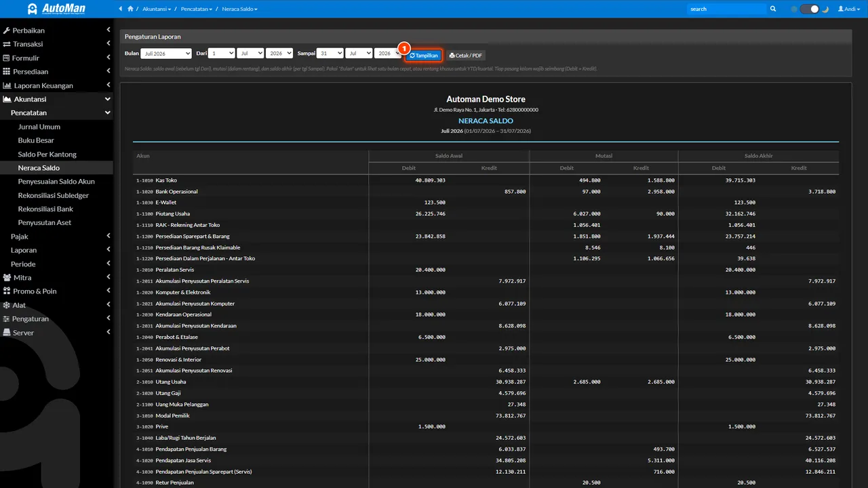Screen dimensions: 868x488
Task: Expand the Pengaturan sidebar section
Action: point(57,319)
